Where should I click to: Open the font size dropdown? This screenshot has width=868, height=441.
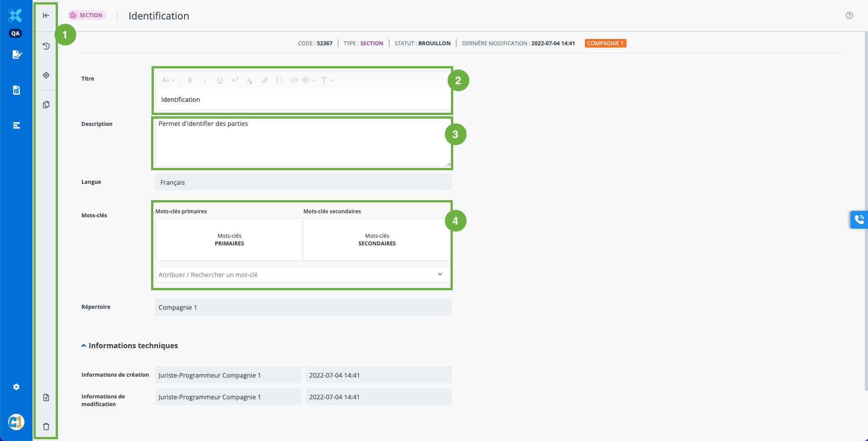tap(168, 80)
